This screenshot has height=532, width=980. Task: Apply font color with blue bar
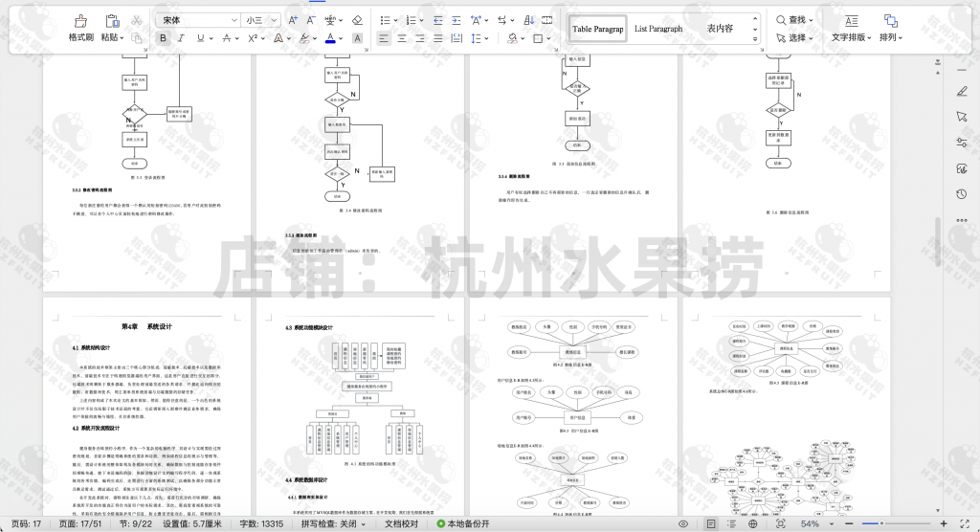pyautogui.click(x=330, y=38)
